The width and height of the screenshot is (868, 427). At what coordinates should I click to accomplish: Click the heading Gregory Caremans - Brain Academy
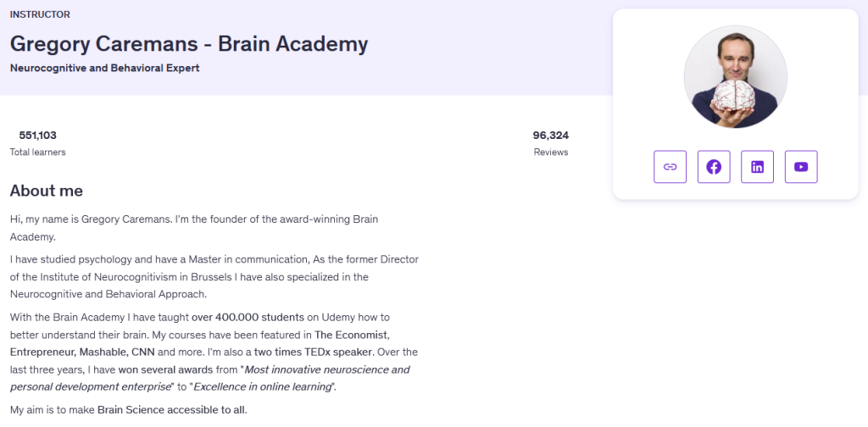(x=189, y=44)
